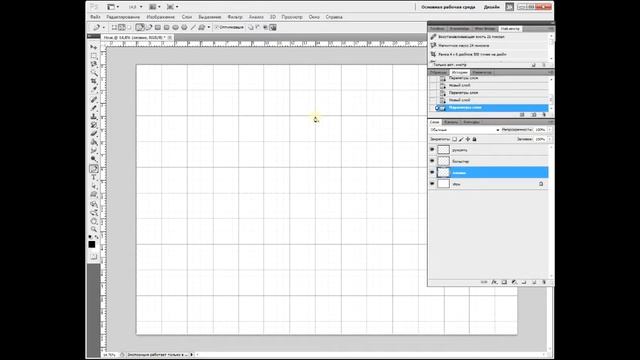Select the Brush tool
The width and height of the screenshot is (640, 360).
tap(94, 108)
